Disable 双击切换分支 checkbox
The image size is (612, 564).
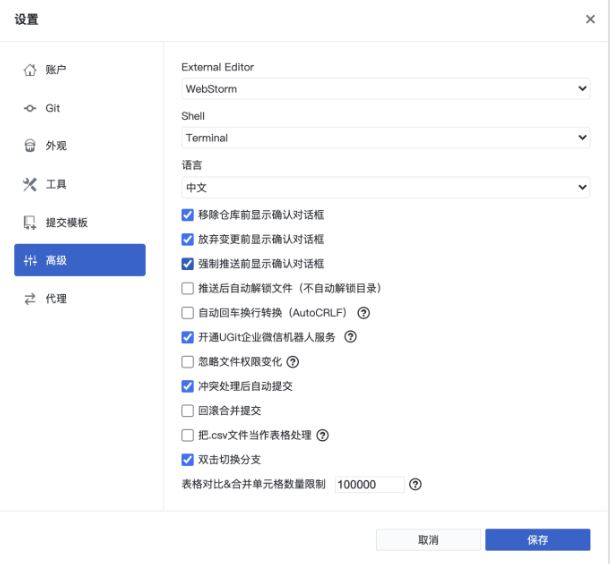click(188, 460)
